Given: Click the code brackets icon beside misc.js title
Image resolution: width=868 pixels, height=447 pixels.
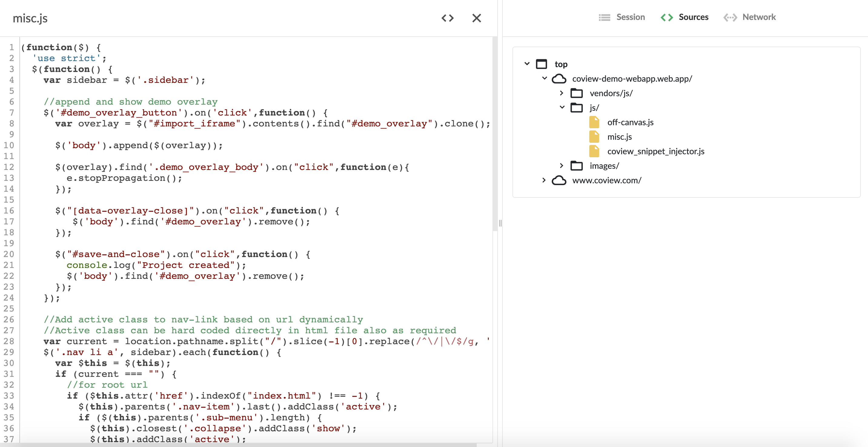Looking at the screenshot, I should pos(448,18).
